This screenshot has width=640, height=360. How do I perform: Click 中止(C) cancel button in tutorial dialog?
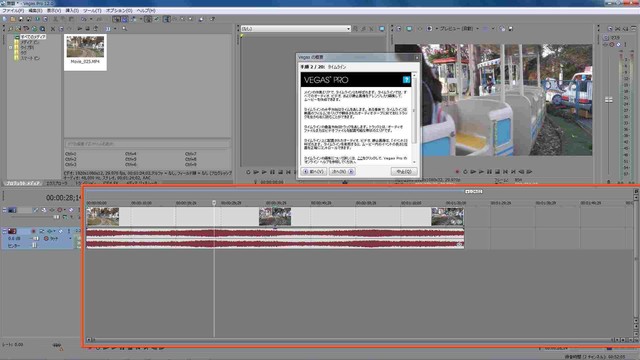(x=404, y=171)
